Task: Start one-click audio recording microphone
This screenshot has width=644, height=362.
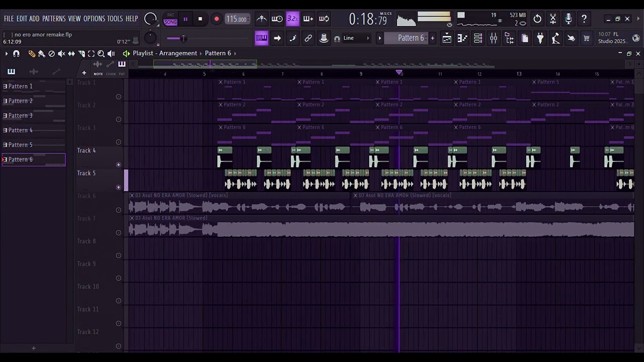Action: (569, 19)
